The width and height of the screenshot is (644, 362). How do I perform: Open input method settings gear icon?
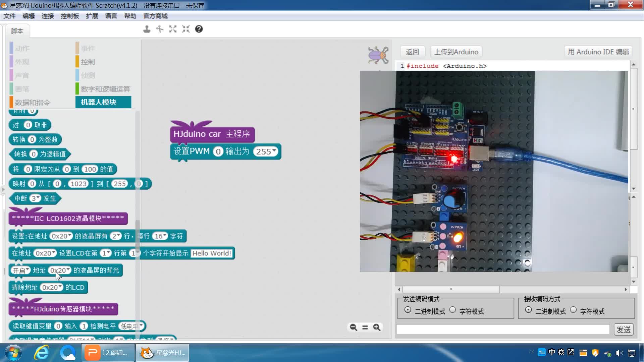click(561, 352)
